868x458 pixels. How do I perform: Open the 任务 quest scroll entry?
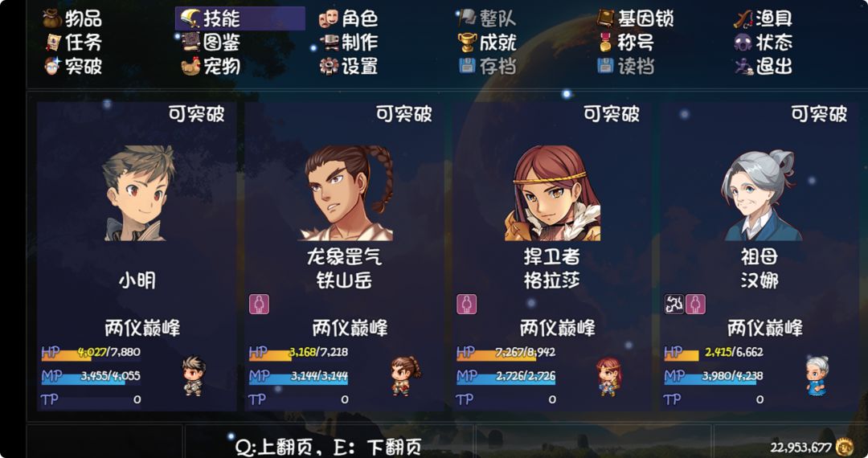click(x=74, y=43)
